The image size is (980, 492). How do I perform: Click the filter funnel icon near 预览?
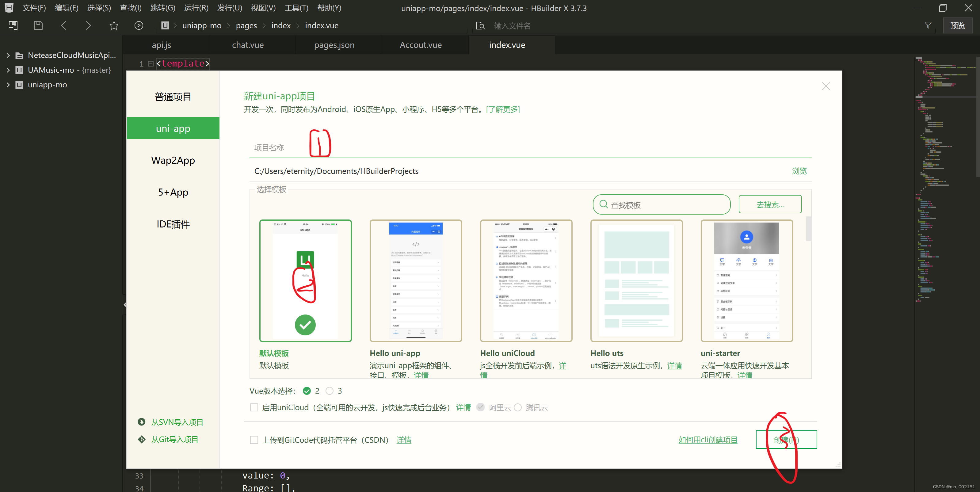click(928, 25)
